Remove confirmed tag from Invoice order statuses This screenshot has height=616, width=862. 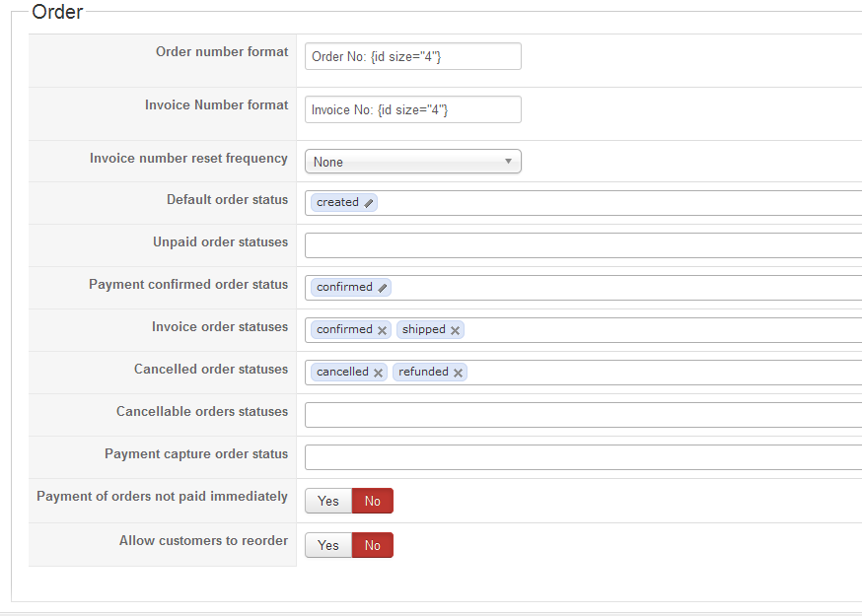click(x=383, y=330)
